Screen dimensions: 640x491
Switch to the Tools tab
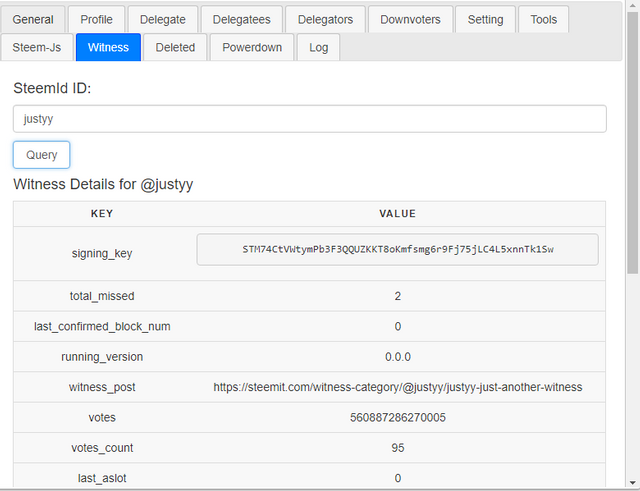pyautogui.click(x=544, y=19)
